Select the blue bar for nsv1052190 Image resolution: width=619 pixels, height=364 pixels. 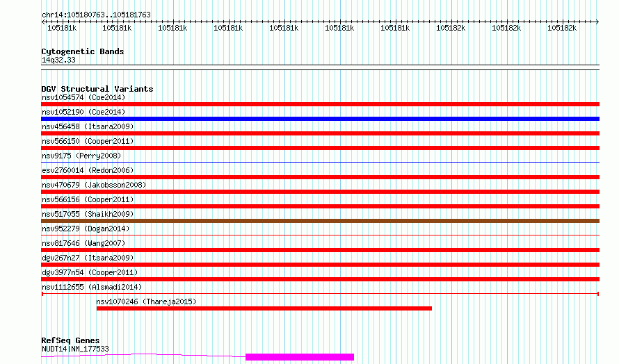(320, 119)
